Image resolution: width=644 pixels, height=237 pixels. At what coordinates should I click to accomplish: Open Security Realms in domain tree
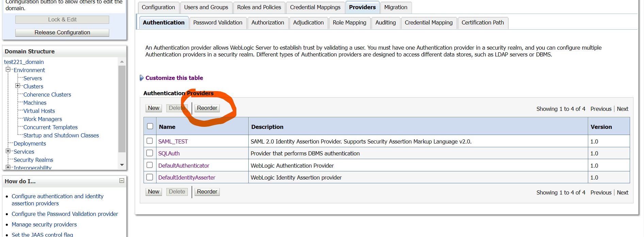click(33, 160)
